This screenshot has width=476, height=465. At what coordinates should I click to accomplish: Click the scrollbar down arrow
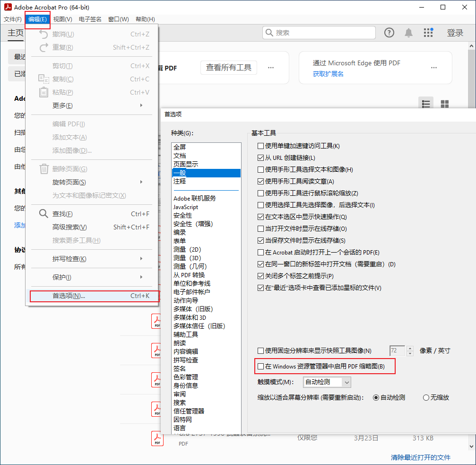click(x=471, y=447)
